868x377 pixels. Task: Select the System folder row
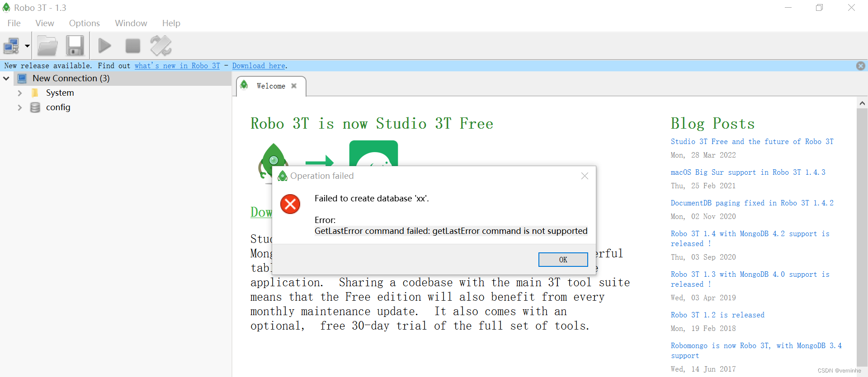[60, 93]
